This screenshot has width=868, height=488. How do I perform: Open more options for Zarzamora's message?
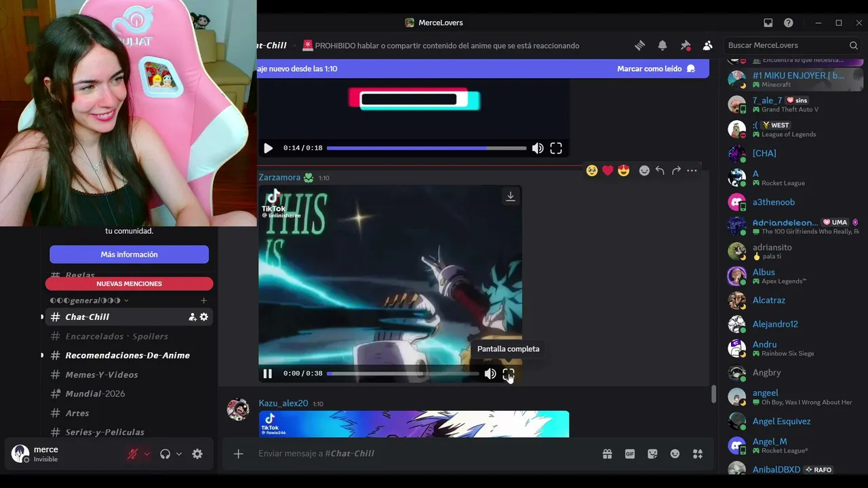[x=692, y=171]
